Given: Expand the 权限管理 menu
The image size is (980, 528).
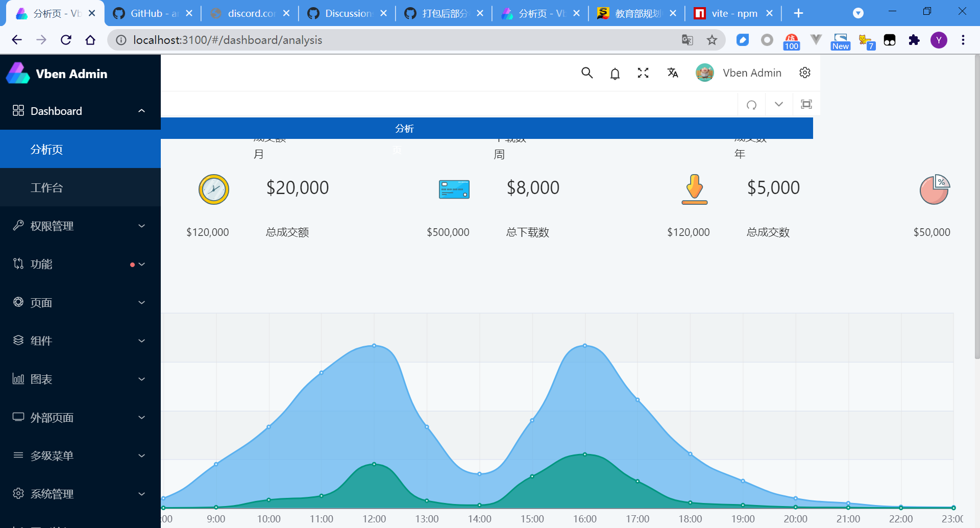Looking at the screenshot, I should coord(80,226).
